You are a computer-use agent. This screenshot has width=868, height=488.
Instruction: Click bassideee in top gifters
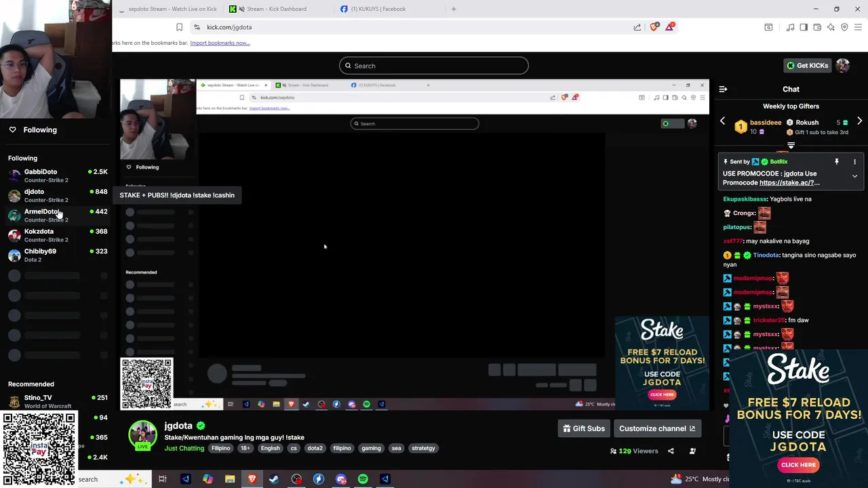766,123
